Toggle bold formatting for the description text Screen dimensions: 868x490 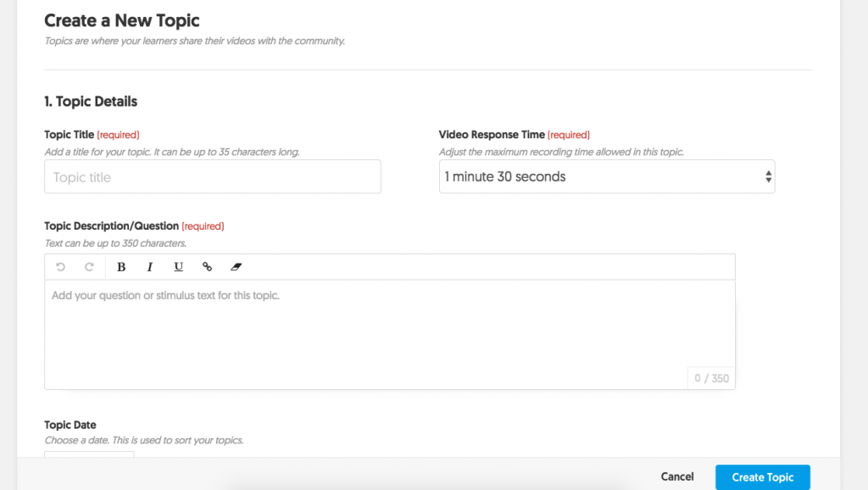tap(121, 266)
